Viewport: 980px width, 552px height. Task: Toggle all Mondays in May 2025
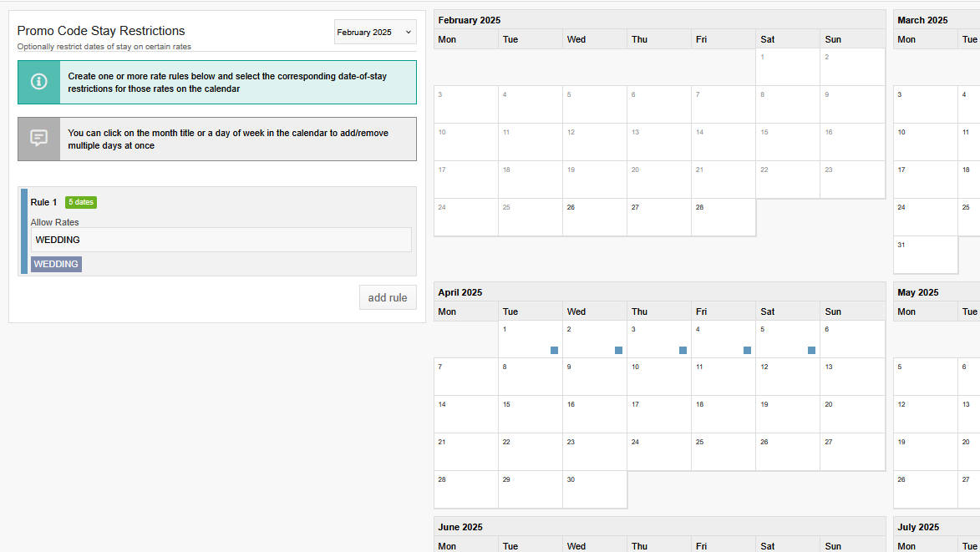(x=926, y=311)
